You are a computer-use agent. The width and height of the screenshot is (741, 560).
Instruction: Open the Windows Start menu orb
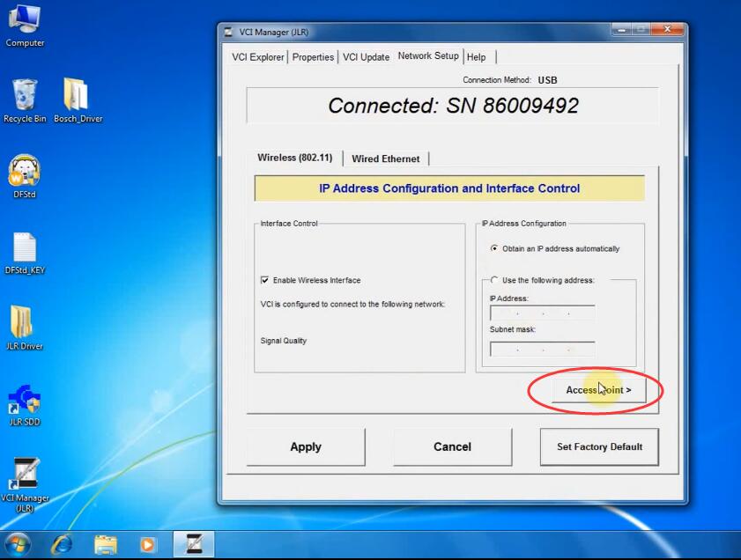click(x=18, y=544)
